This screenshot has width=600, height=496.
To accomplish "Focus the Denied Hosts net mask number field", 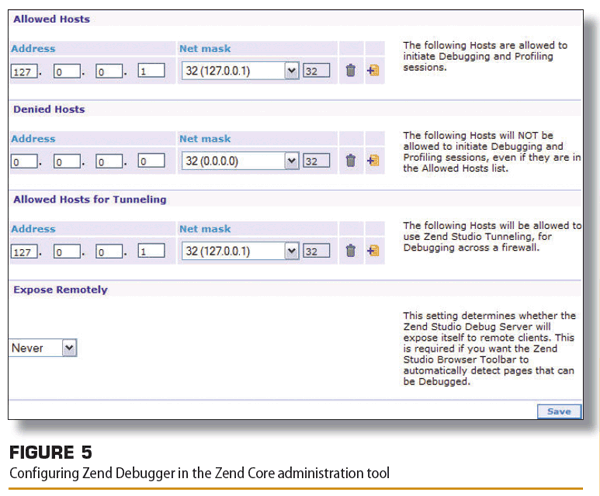I will point(316,162).
